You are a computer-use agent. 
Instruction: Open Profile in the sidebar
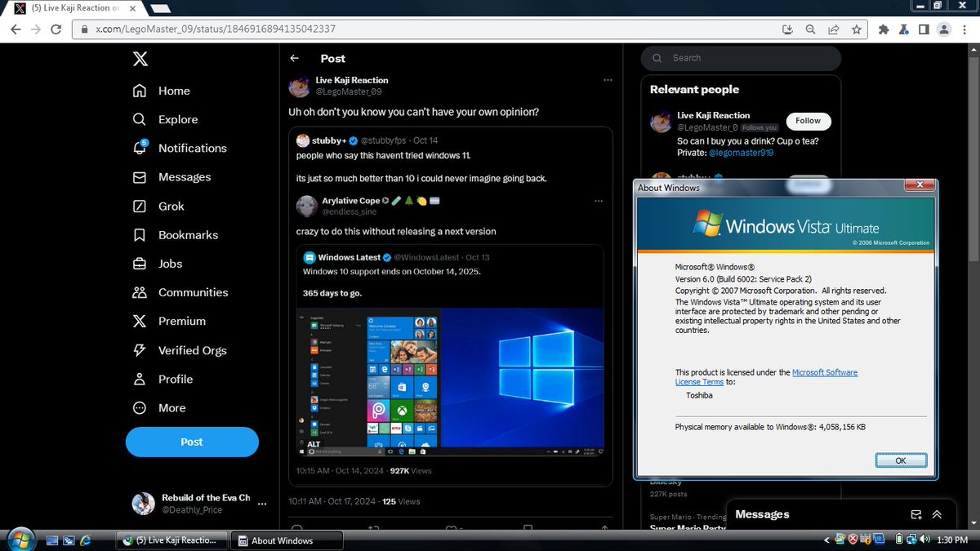[163, 379]
